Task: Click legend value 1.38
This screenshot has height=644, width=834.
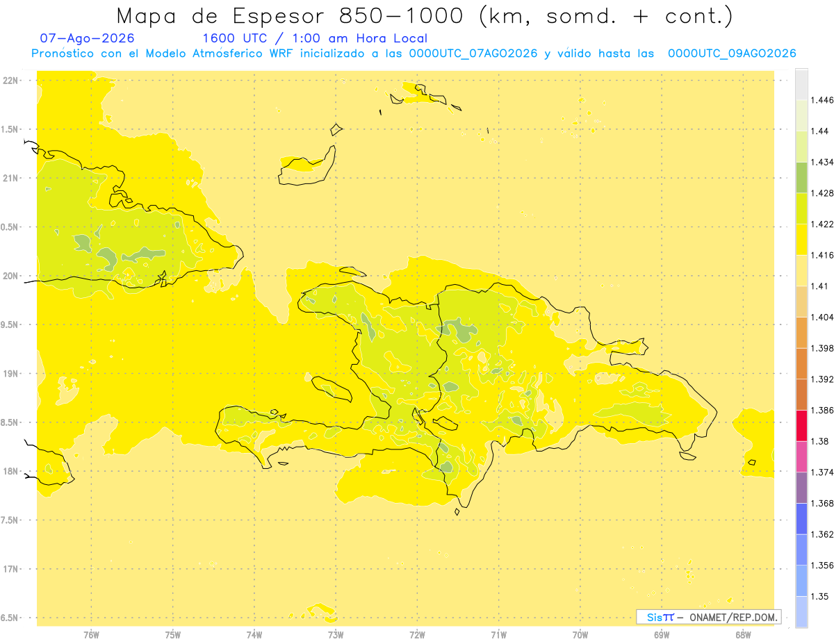Action: 819,441
